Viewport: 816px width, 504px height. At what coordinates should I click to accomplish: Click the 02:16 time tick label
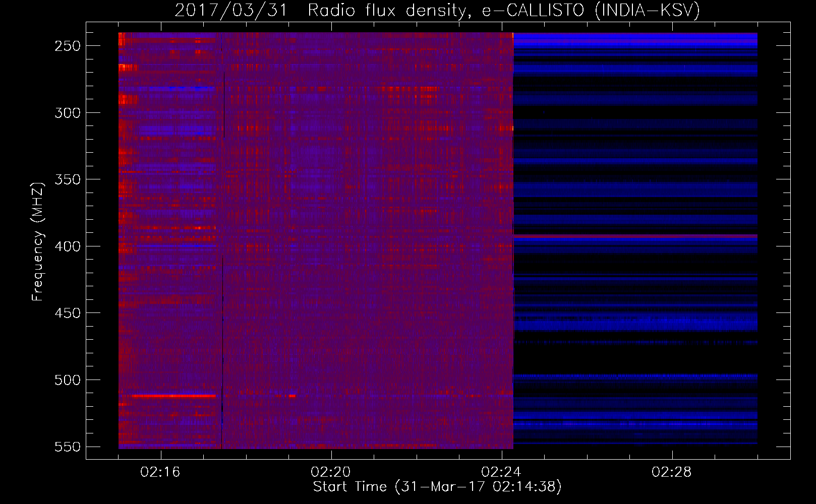[160, 472]
